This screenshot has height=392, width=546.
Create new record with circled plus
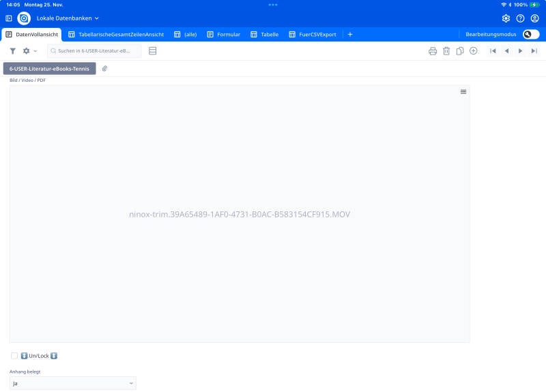(x=473, y=50)
